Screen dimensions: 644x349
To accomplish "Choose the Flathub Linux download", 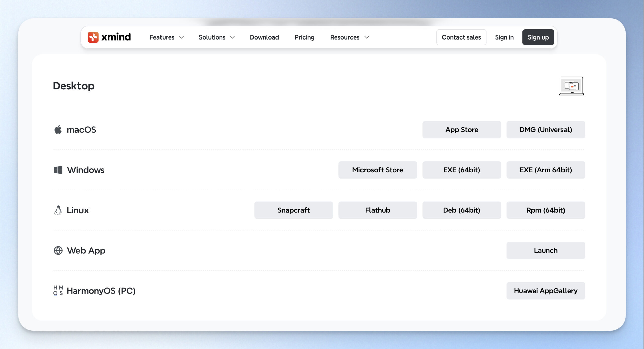I will coord(378,210).
